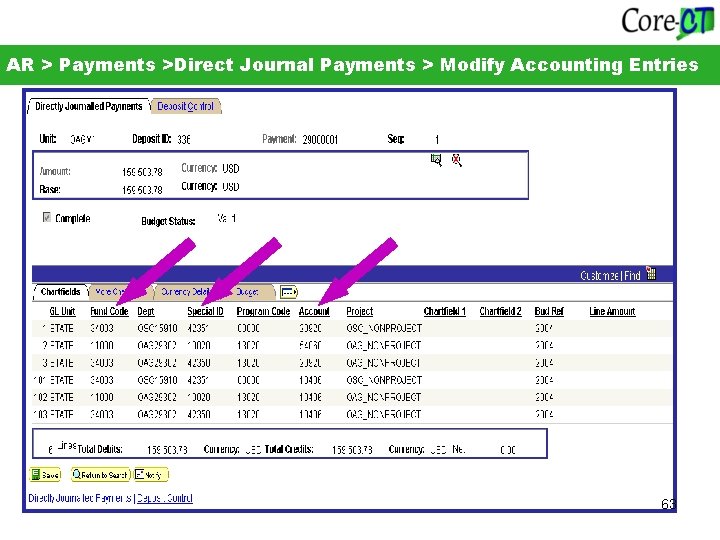Screen dimensions: 720x540
Task: Click the Payment ID value 29000001
Action: click(x=320, y=140)
